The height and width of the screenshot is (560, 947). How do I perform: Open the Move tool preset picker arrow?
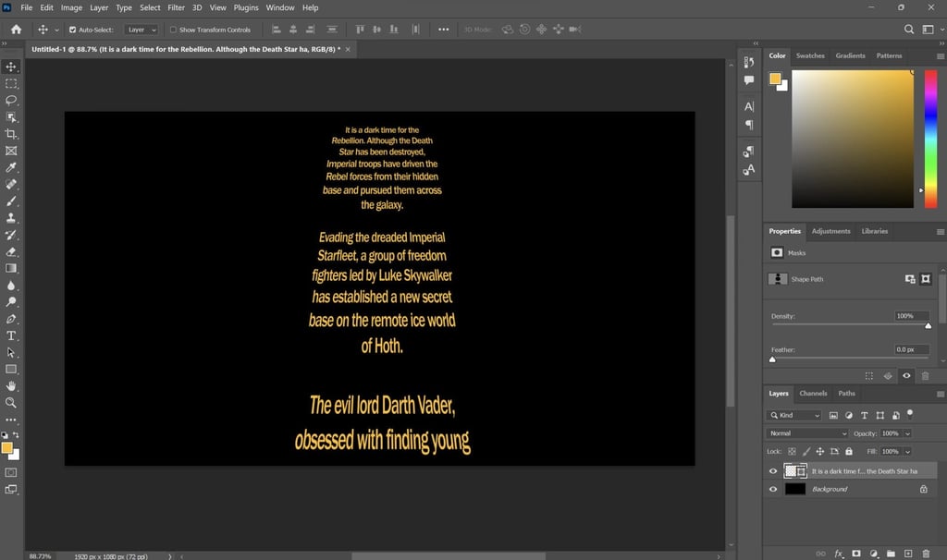56,30
